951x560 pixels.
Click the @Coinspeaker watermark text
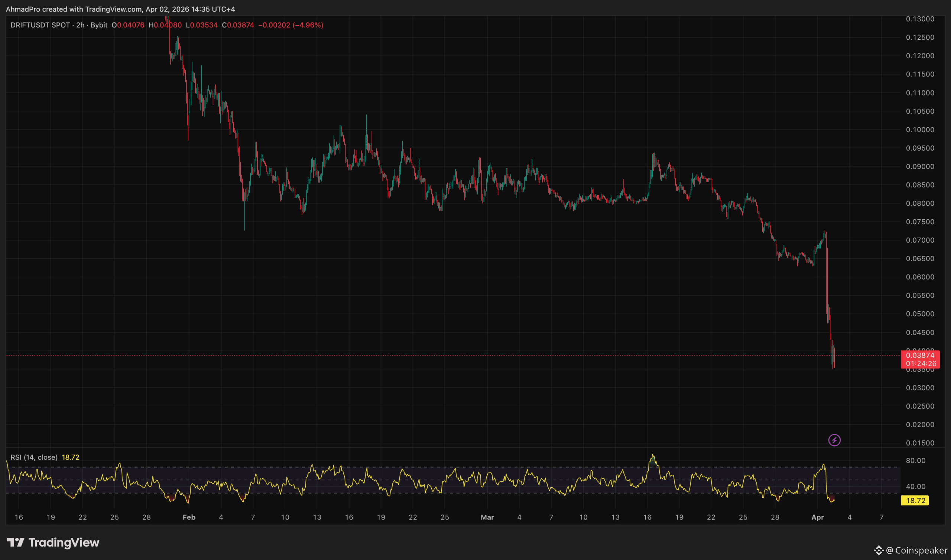[x=916, y=550]
